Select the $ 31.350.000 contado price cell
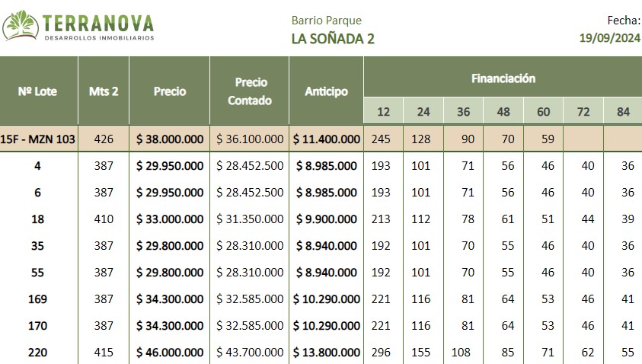Image resolution: width=642 pixels, height=364 pixels. 250,219
